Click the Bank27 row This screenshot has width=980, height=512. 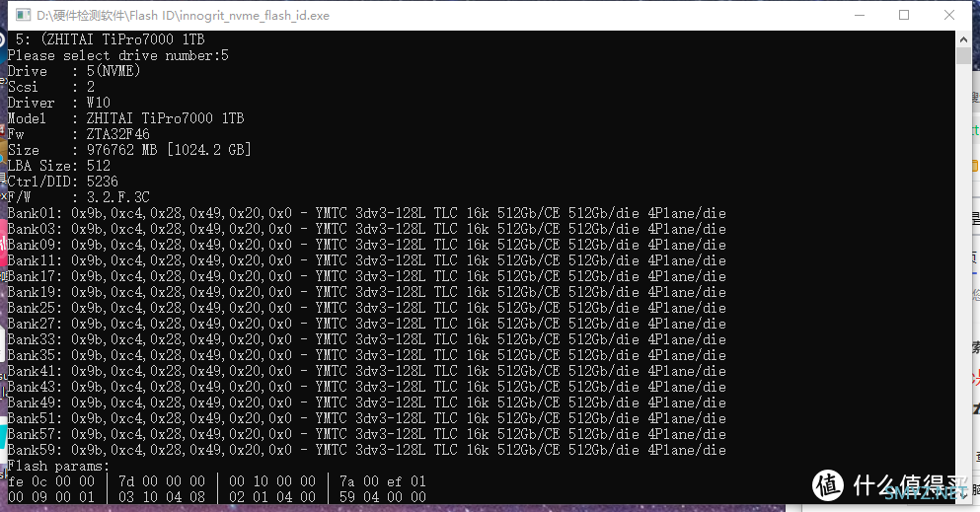[x=367, y=324]
